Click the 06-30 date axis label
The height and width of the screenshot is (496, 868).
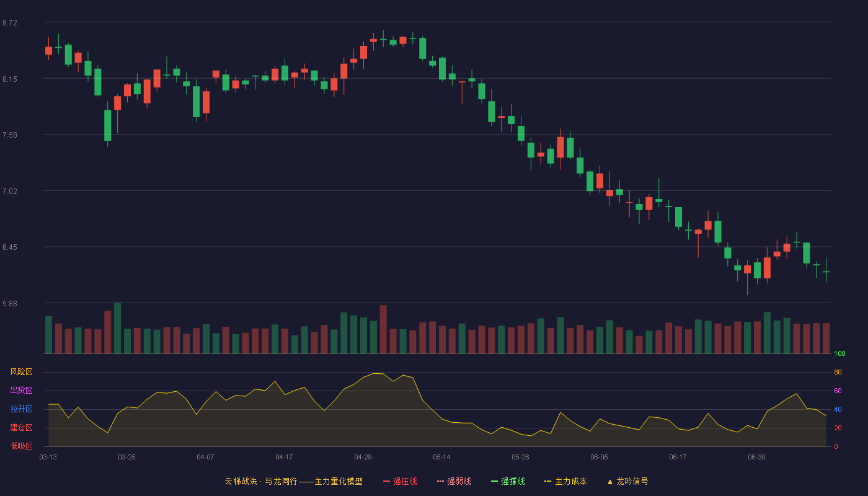(x=756, y=457)
